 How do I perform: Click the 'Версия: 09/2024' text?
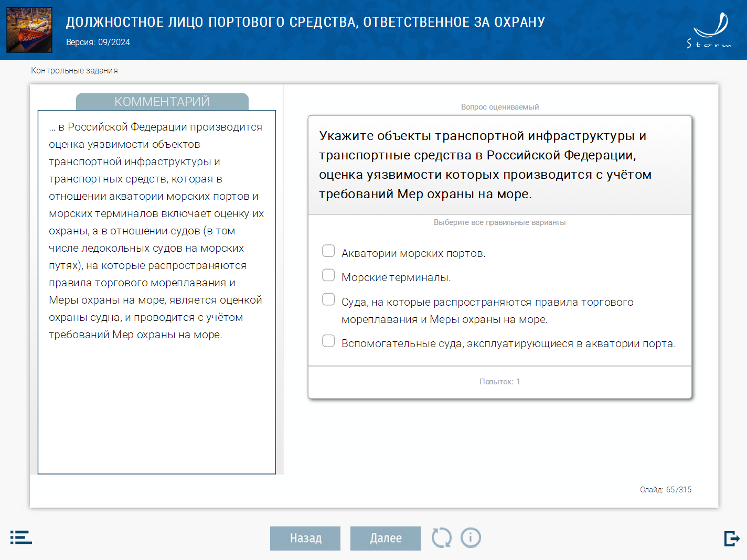click(98, 42)
